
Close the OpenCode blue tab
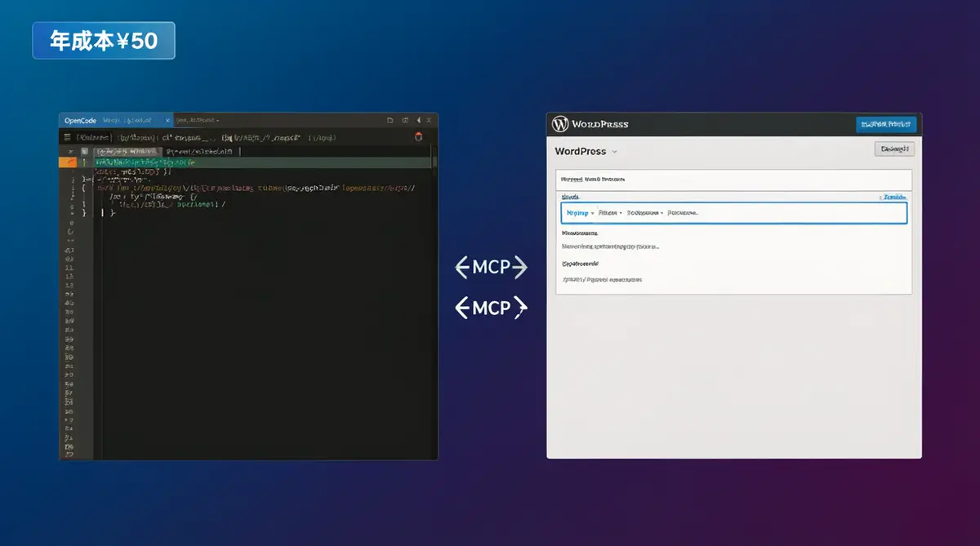pos(167,120)
